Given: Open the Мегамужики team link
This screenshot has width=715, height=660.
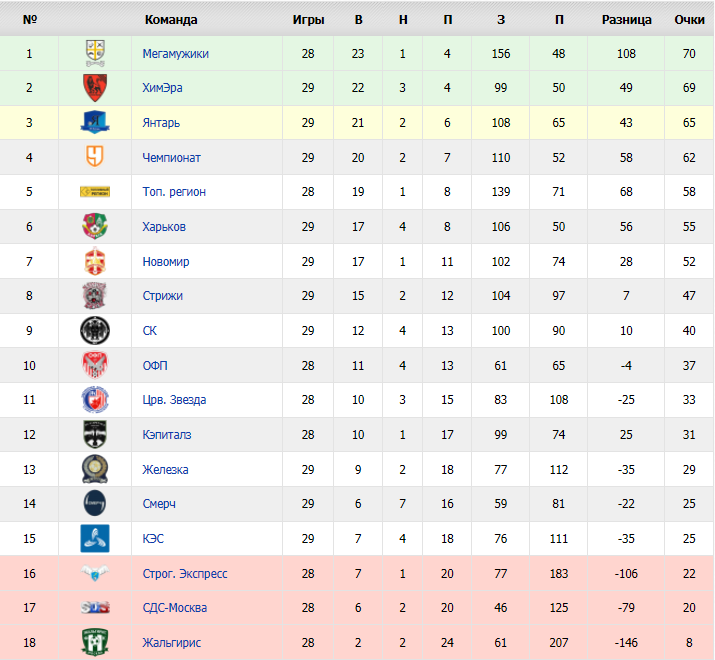Looking at the screenshot, I should tap(176, 54).
